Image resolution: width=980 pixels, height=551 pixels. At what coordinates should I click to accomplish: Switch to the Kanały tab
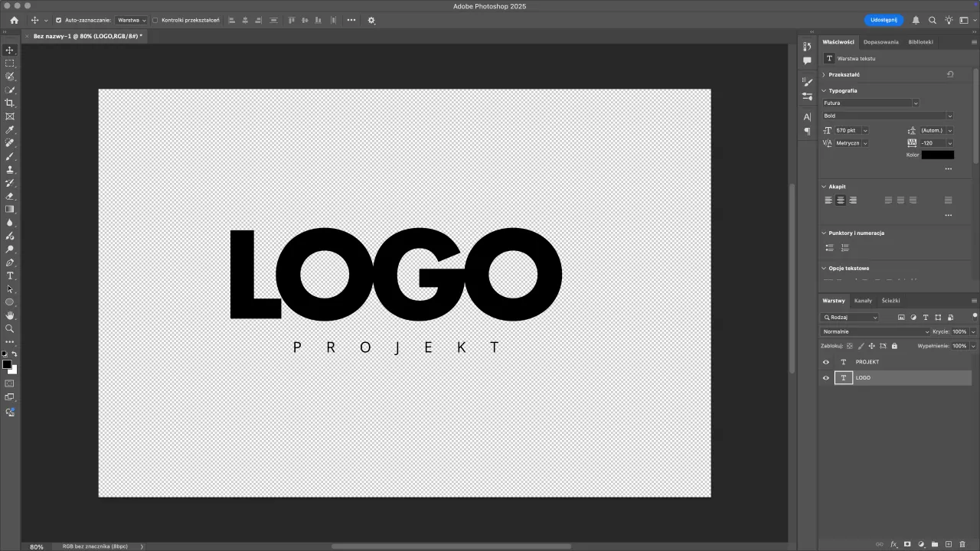[x=863, y=300]
